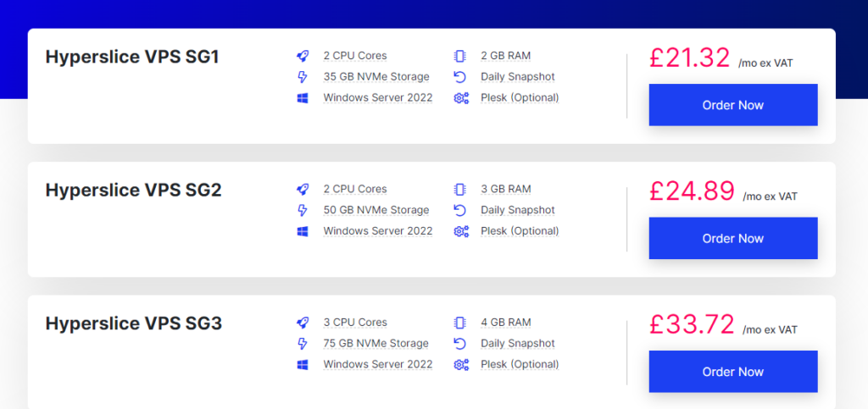Screen dimensions: 868x409
Task: Click the Plesk gears icon in the SG3 plan
Action: 460,365
